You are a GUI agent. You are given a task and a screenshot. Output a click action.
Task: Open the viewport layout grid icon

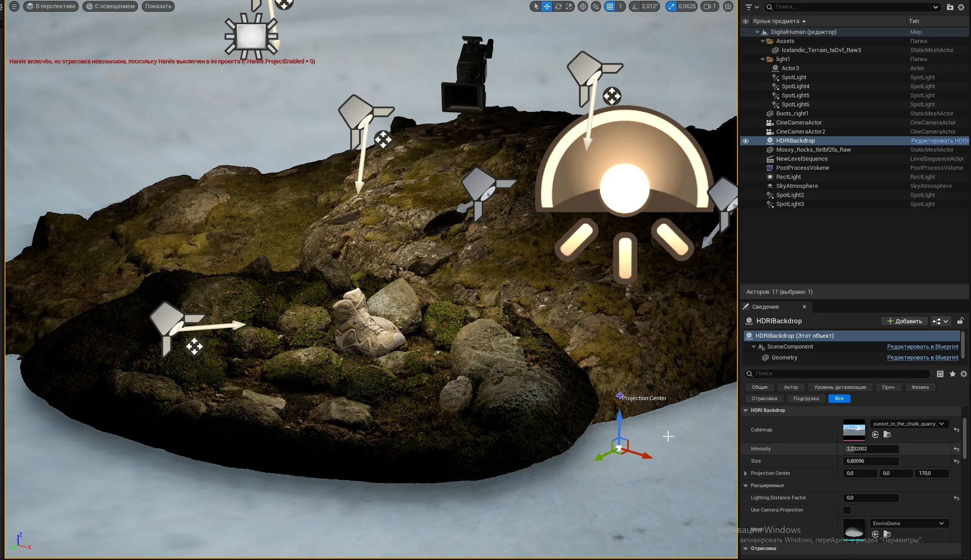[x=728, y=6]
